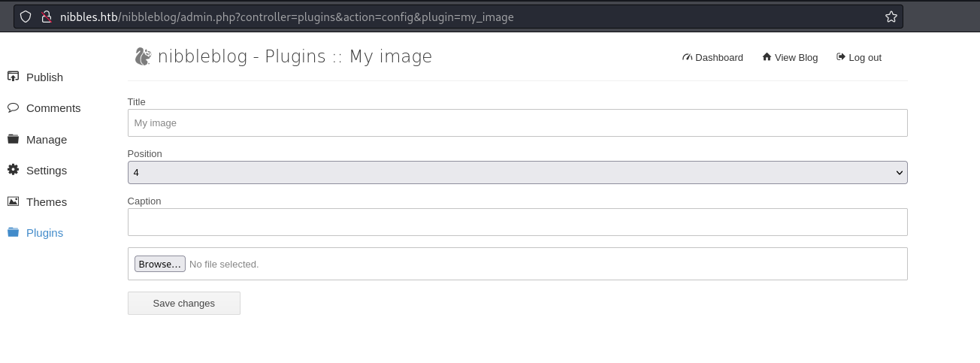The height and width of the screenshot is (363, 980).
Task: Open the Position dropdown showing 4
Action: [x=517, y=172]
